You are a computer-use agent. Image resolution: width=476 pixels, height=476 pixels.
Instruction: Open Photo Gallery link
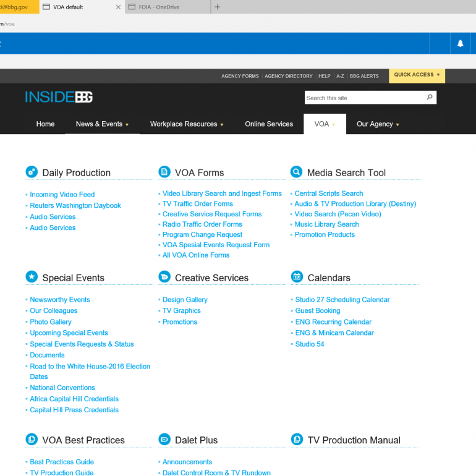point(51,322)
